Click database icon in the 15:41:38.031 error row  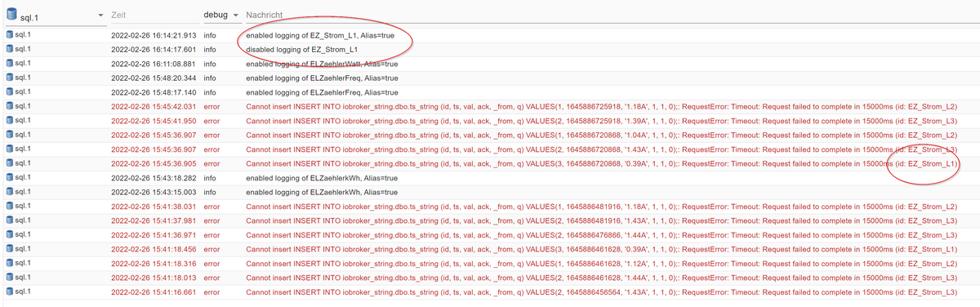pyautogui.click(x=10, y=206)
